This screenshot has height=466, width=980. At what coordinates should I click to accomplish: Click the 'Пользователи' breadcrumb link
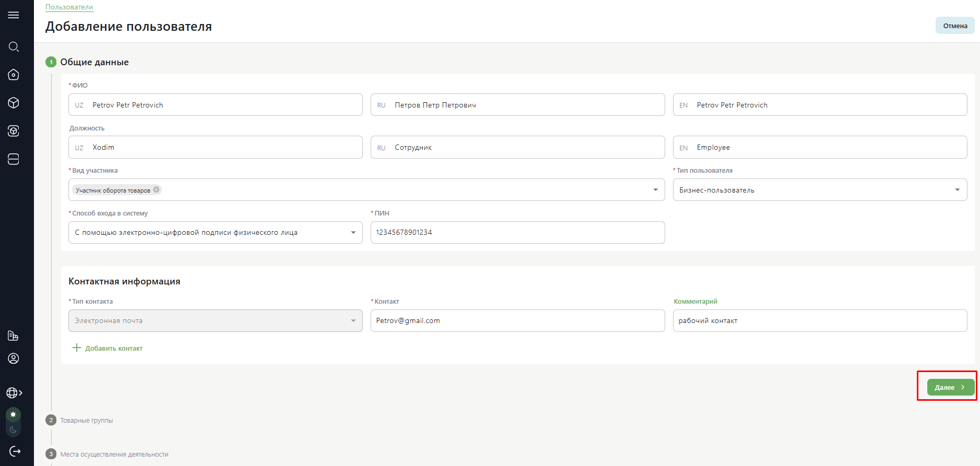tap(69, 7)
